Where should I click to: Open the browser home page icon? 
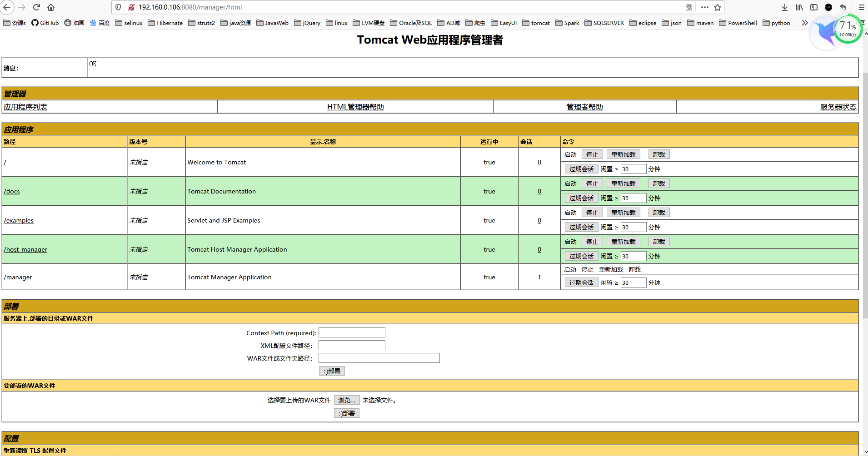tap(51, 7)
